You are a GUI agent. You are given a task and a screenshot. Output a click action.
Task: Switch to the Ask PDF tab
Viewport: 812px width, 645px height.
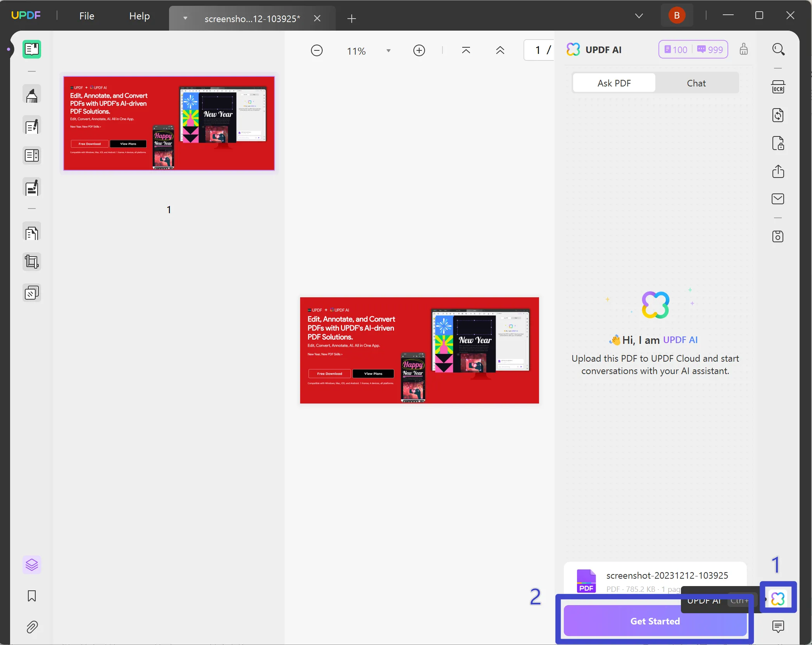click(614, 83)
